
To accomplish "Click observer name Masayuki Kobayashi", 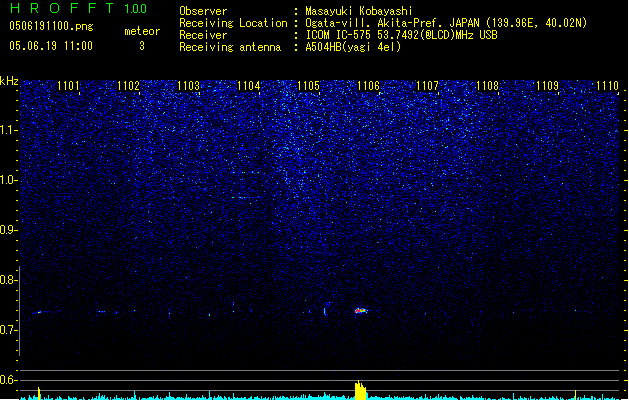I will pyautogui.click(x=359, y=11).
